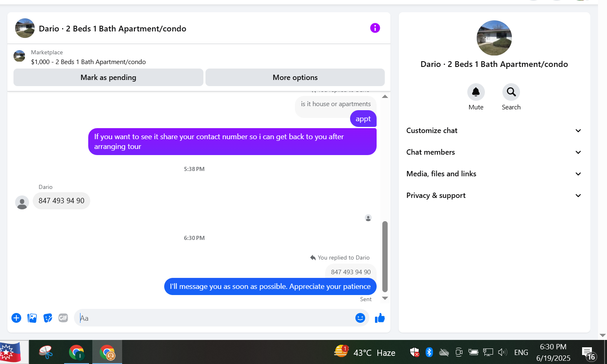Screen dimensions: 607x364
Task: Open the Windows notification center icon
Action: (589, 354)
